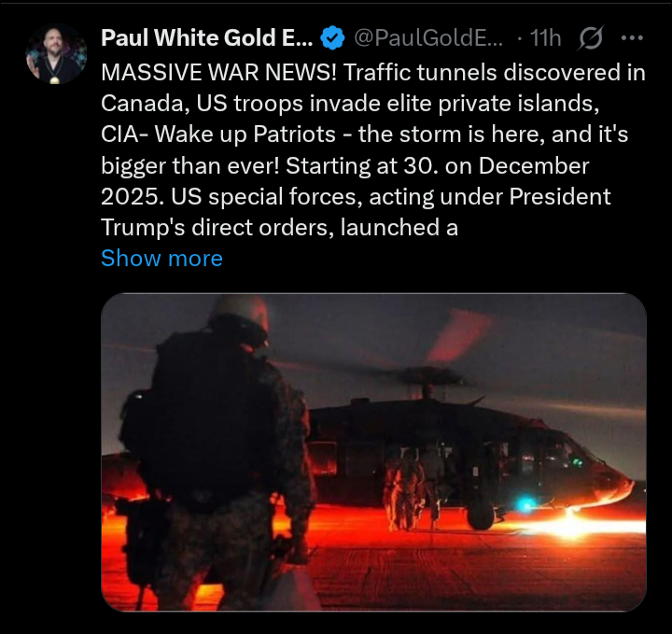Open the Paul White Gold E... display name

coord(207,37)
